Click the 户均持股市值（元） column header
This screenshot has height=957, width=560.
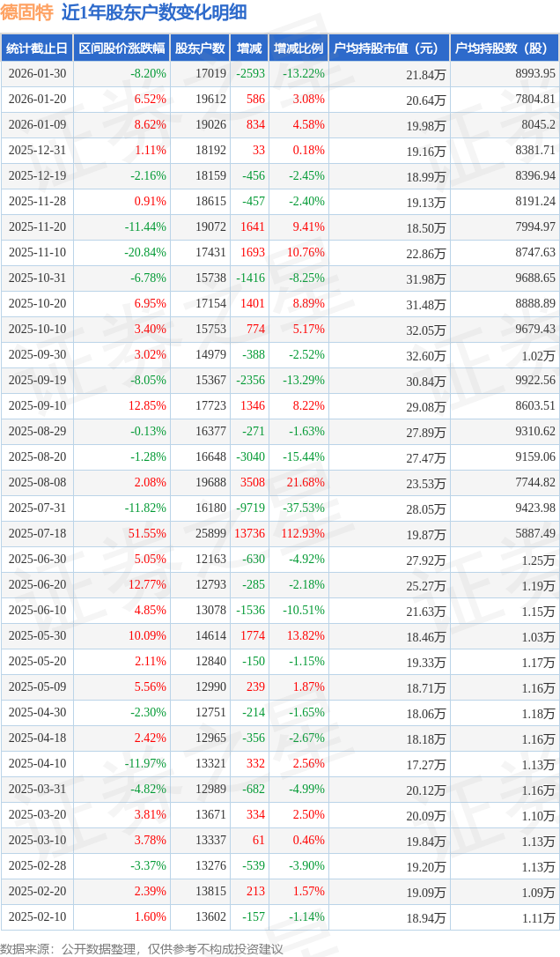(388, 48)
